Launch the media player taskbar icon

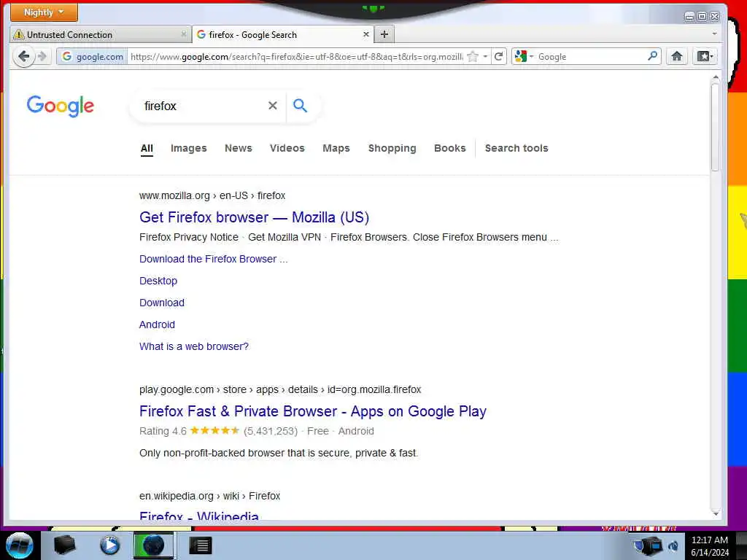[x=109, y=545]
